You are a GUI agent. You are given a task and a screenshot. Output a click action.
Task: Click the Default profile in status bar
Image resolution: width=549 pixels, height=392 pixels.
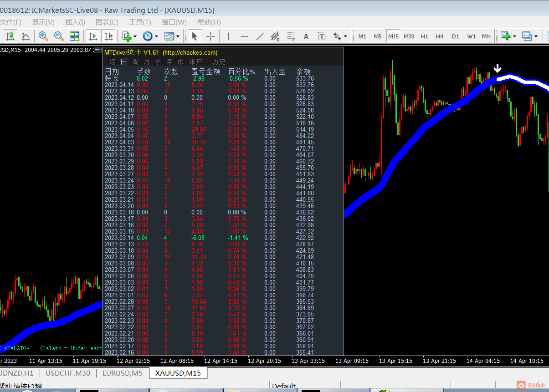point(284,387)
